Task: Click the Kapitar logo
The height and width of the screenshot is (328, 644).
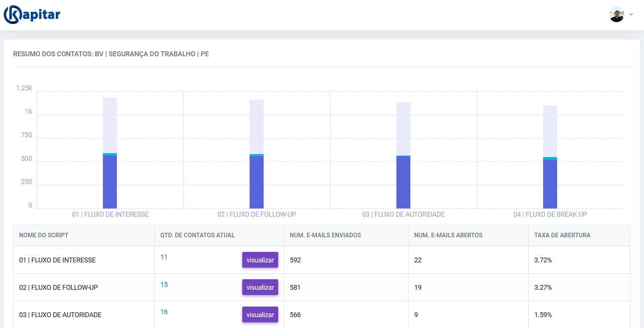Action: pos(32,15)
